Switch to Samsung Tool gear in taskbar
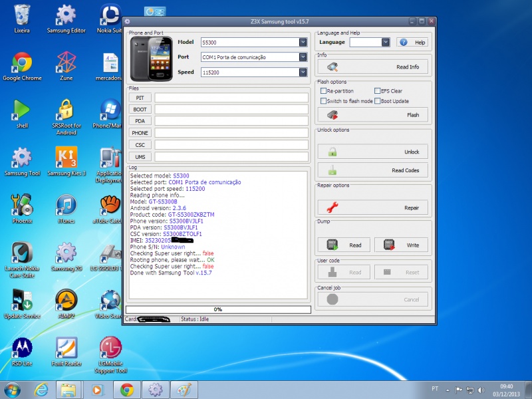 (156, 390)
